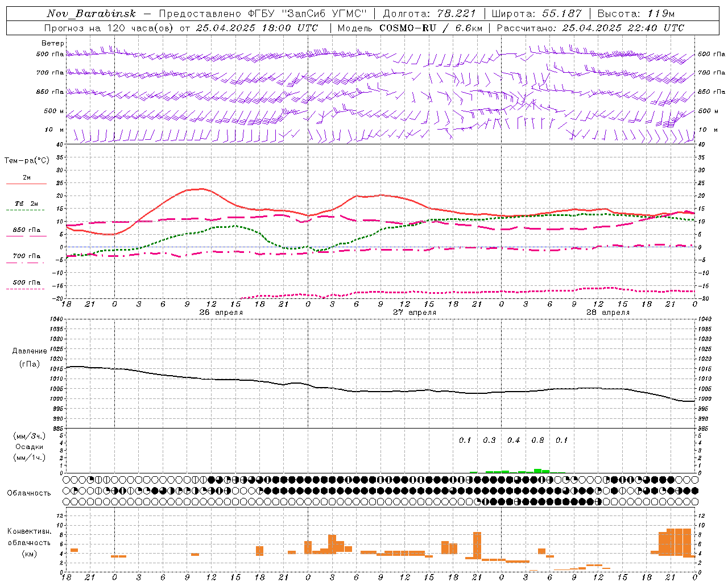Click the 27 апреля date label
This screenshot has width=728, height=582.
[415, 313]
